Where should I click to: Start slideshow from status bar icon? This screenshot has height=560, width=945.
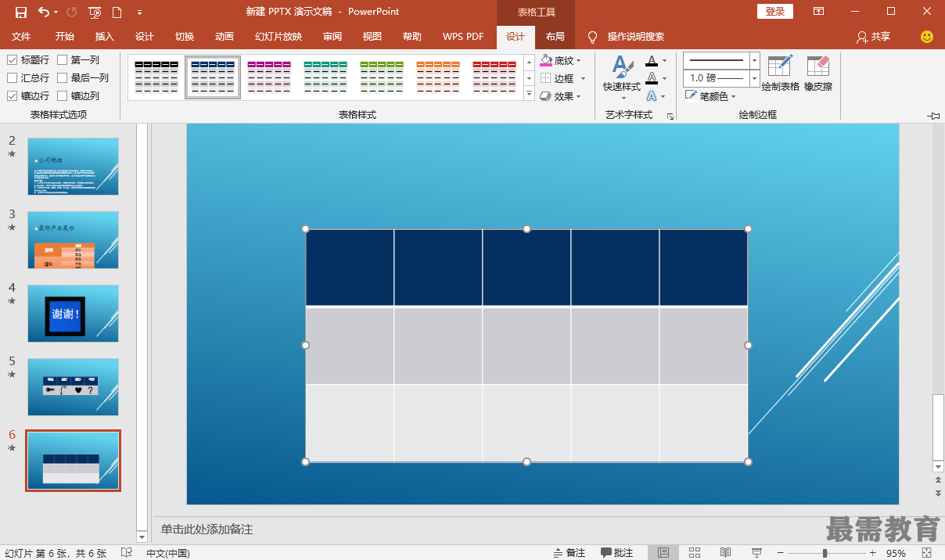tap(756, 553)
